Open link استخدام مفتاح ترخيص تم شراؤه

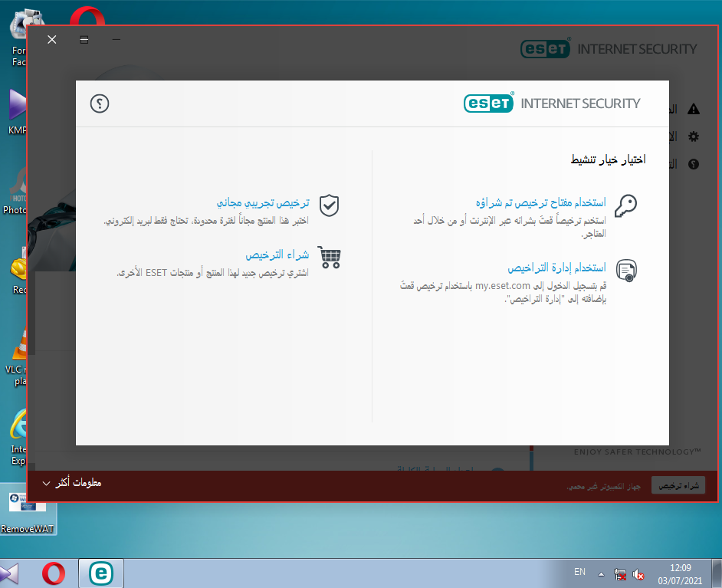[540, 202]
